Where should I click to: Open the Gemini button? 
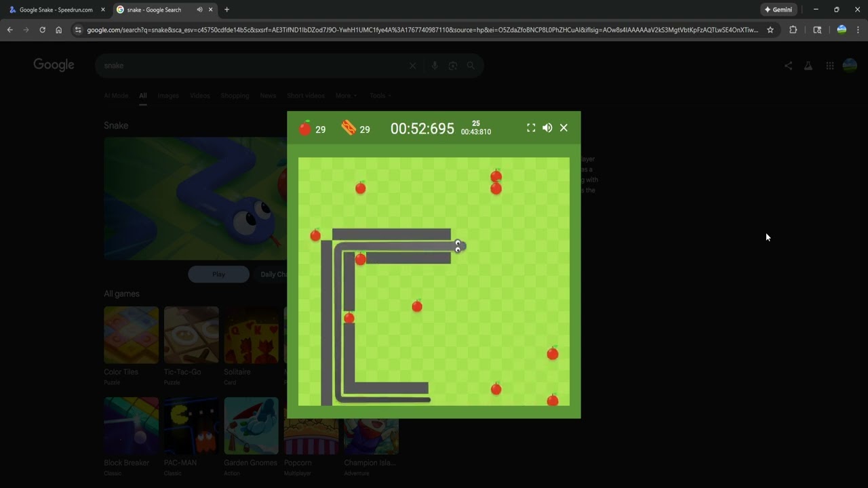tap(778, 9)
